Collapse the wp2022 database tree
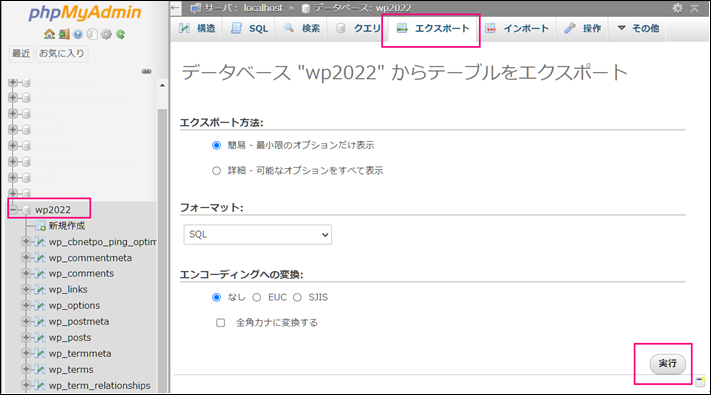The image size is (711, 395). pyautogui.click(x=13, y=210)
